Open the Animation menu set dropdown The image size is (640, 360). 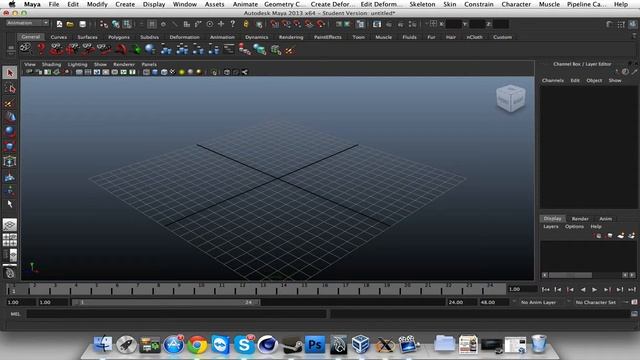(x=27, y=23)
